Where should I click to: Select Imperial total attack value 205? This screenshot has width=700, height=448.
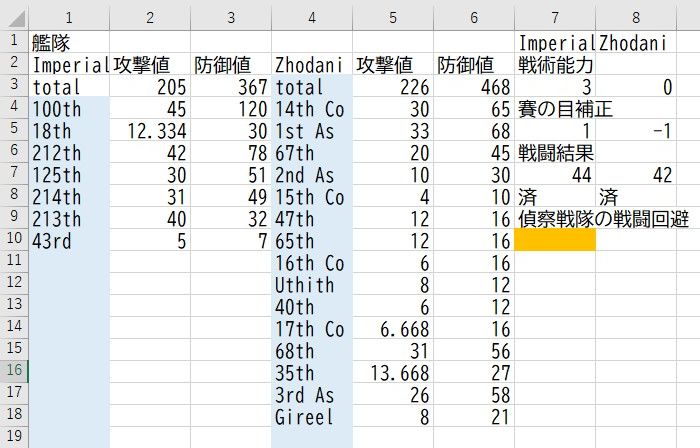(150, 86)
